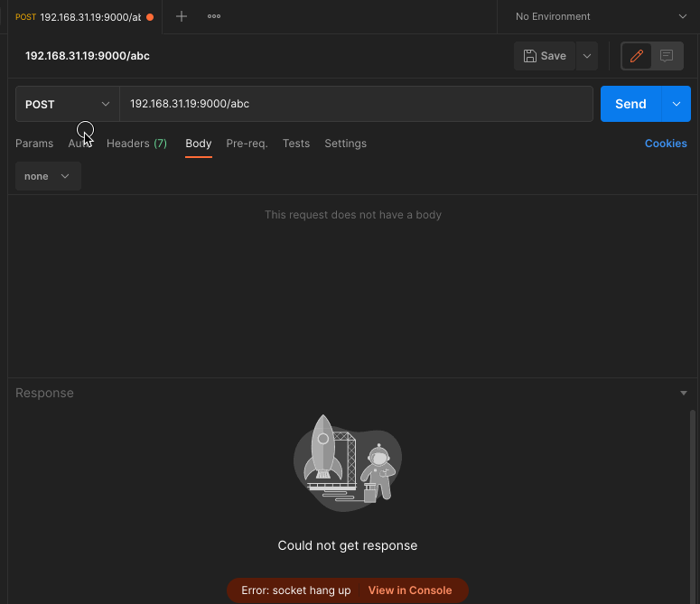Collapse the Response panel arrow
The image size is (700, 604).
coord(684,394)
